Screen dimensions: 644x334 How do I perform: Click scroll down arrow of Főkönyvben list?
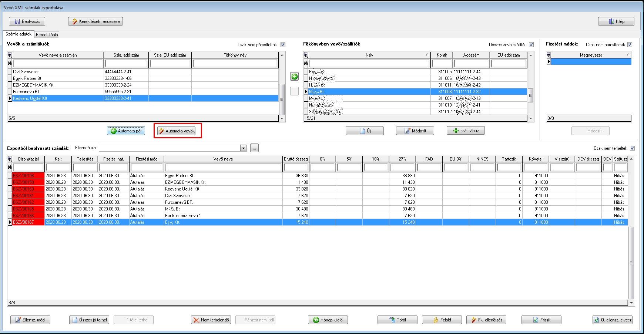point(531,119)
